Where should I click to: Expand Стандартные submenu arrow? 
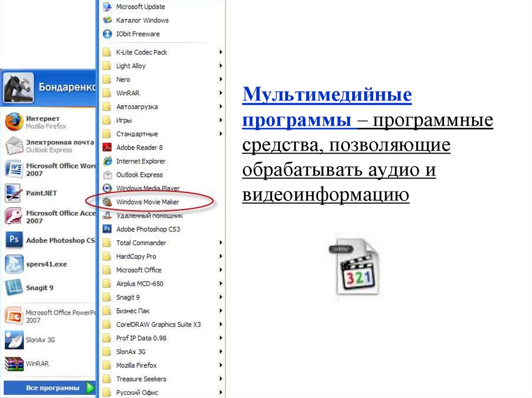[x=220, y=133]
